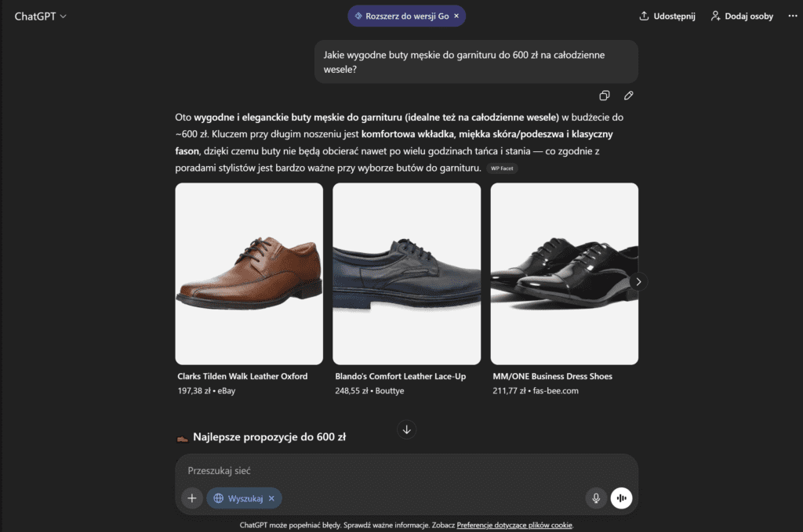Advance the shoe carousel with the right arrow
The width and height of the screenshot is (803, 532).
[638, 280]
